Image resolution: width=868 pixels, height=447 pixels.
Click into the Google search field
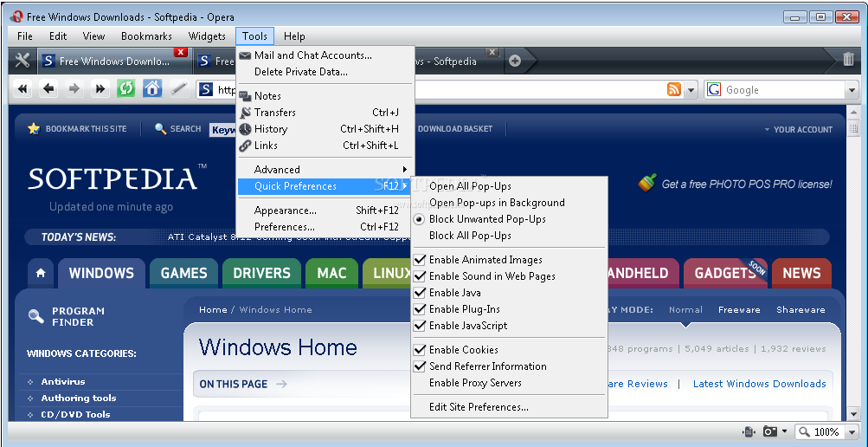[x=783, y=90]
